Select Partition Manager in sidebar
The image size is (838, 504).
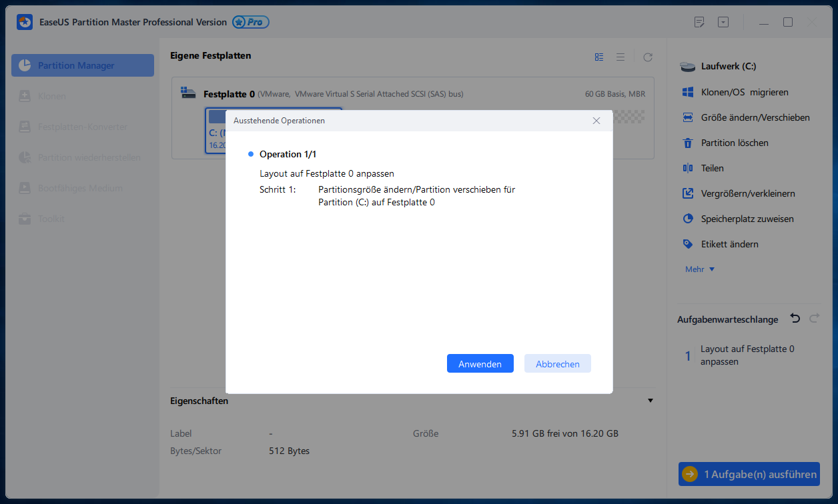[83, 65]
